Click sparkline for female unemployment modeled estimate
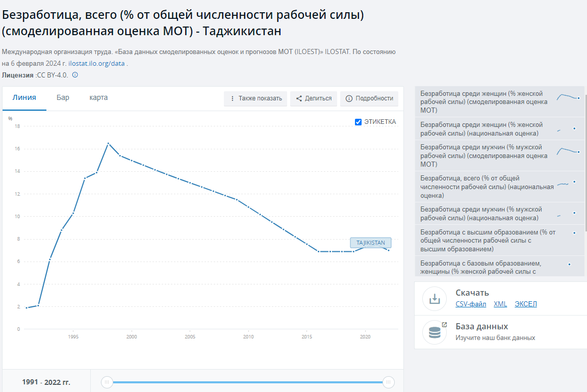Screen dimensions: 587x392 click(568, 97)
